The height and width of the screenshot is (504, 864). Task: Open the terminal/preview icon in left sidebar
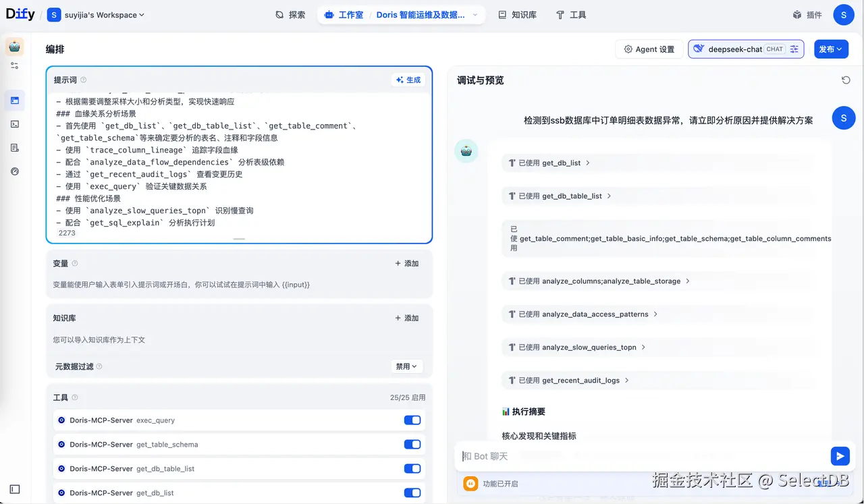tap(15, 123)
